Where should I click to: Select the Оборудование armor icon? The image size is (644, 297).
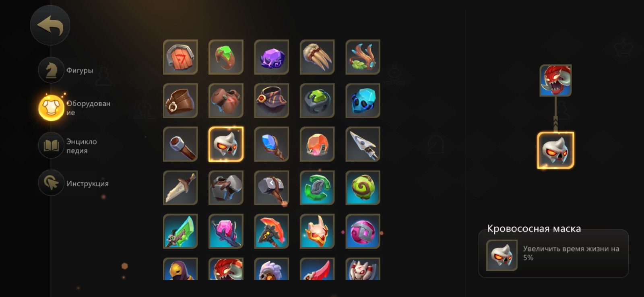click(51, 107)
